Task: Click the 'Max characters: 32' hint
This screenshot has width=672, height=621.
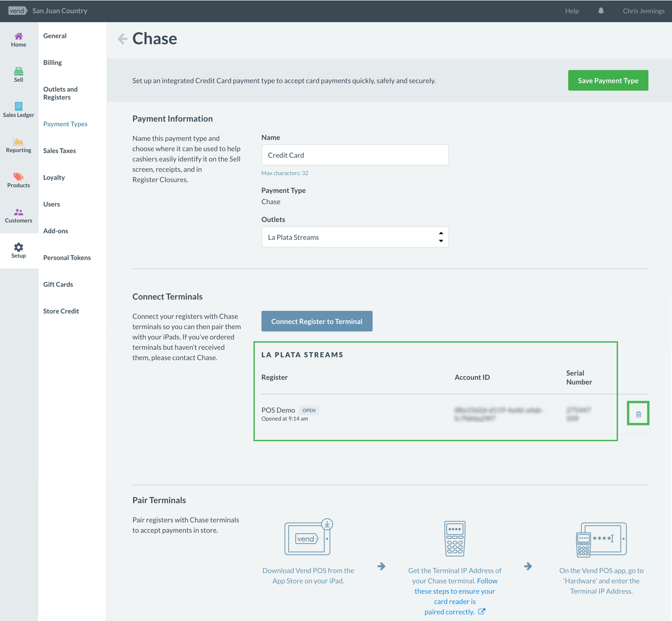Action: [x=285, y=173]
